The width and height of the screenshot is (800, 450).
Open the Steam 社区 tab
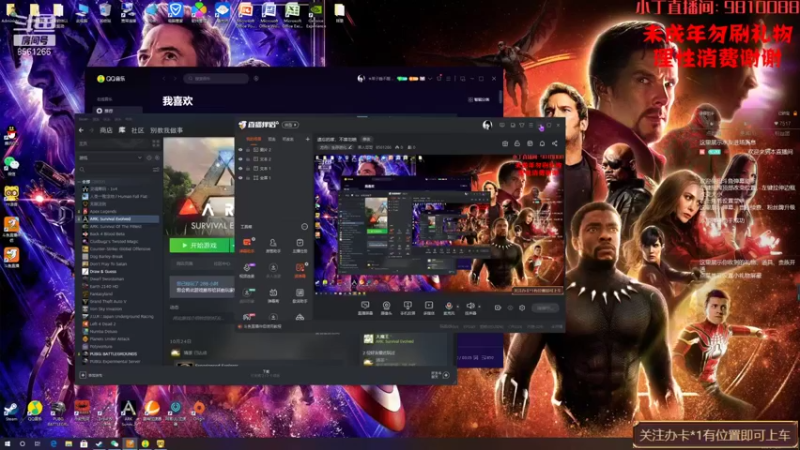[138, 130]
